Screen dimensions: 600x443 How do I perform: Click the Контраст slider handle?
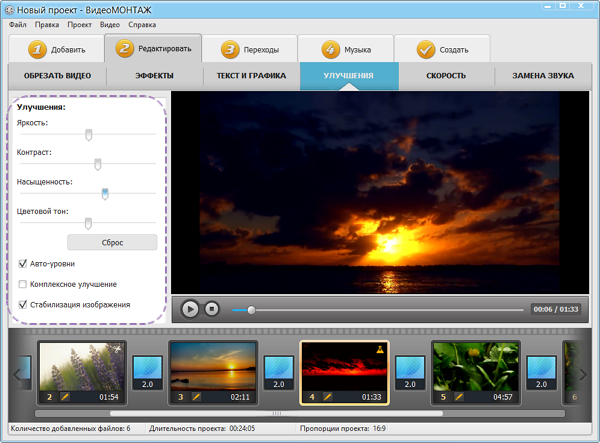98,164
